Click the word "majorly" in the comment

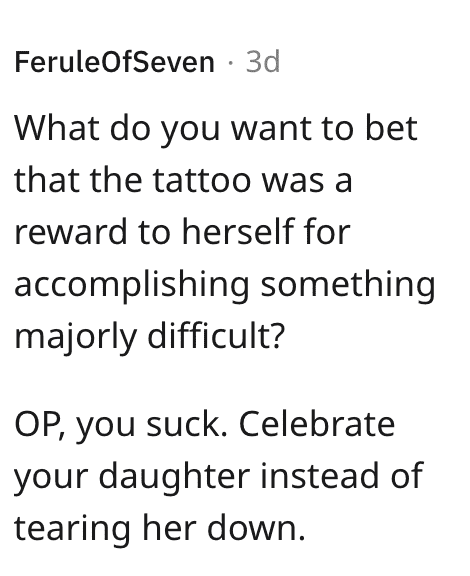click(x=75, y=336)
